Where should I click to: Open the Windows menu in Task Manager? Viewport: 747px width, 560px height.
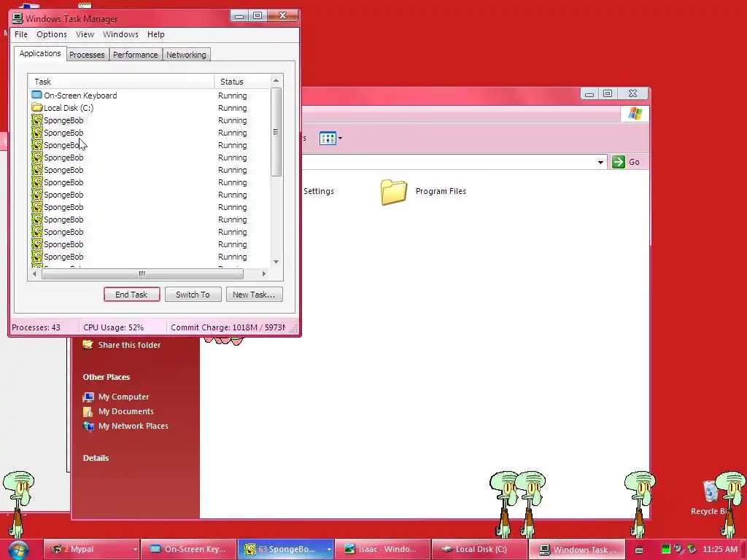[120, 34]
